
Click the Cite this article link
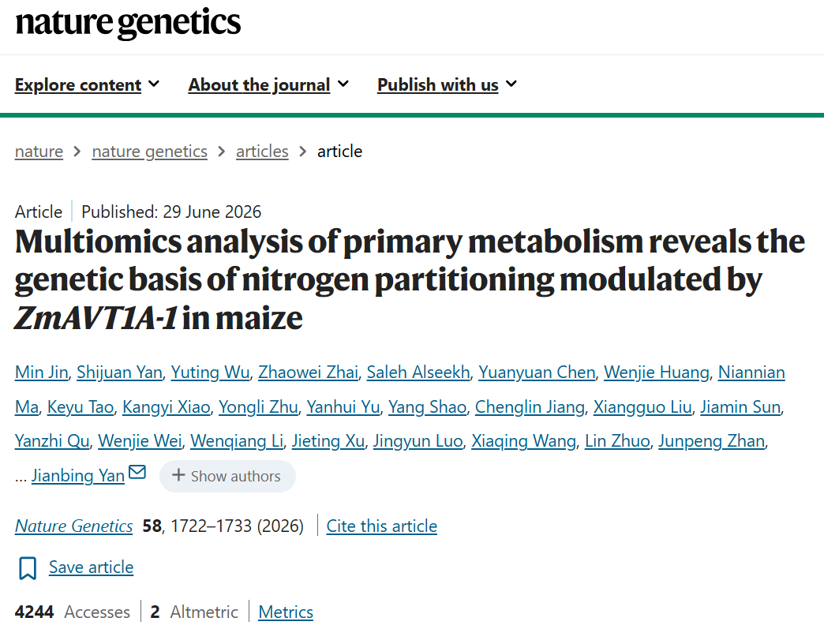(x=381, y=526)
